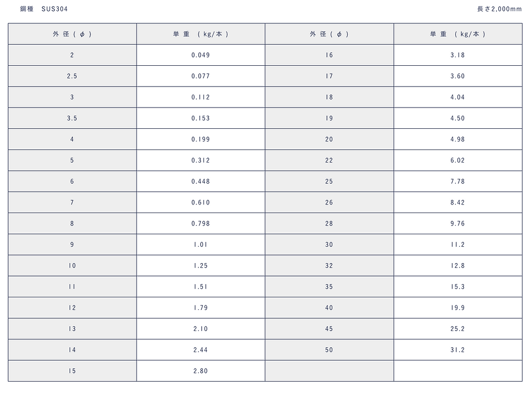Click the 長さ2,000mm text

pyautogui.click(x=499, y=9)
